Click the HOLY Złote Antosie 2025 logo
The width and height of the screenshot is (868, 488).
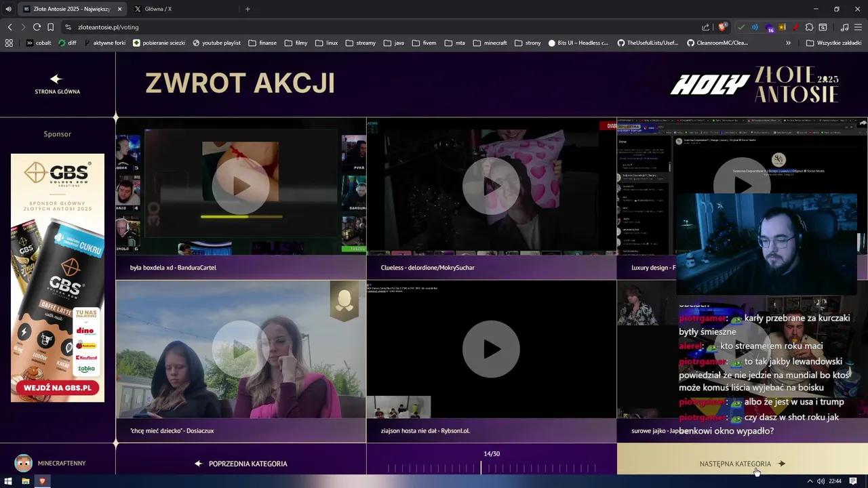[x=754, y=84]
